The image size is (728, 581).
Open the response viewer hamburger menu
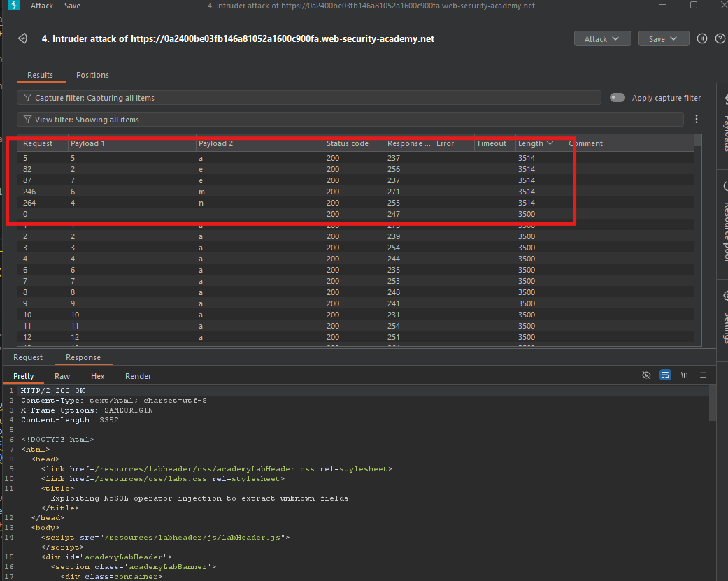coord(704,375)
